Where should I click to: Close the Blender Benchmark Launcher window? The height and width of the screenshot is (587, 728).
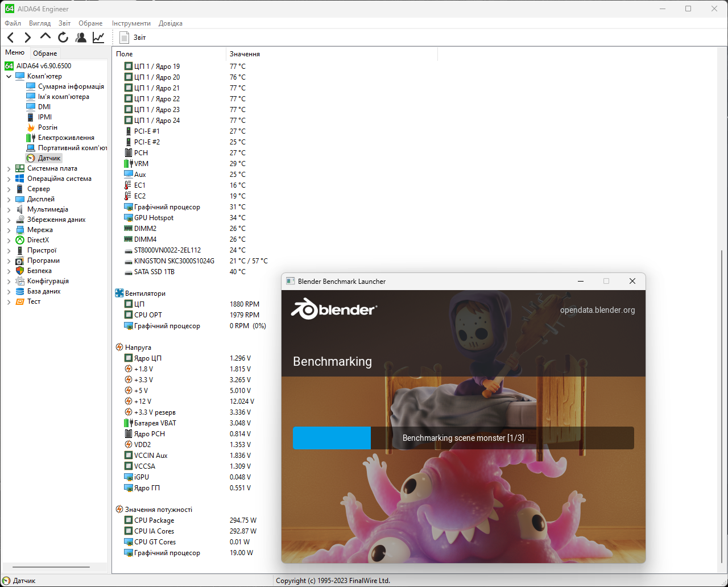coord(632,281)
